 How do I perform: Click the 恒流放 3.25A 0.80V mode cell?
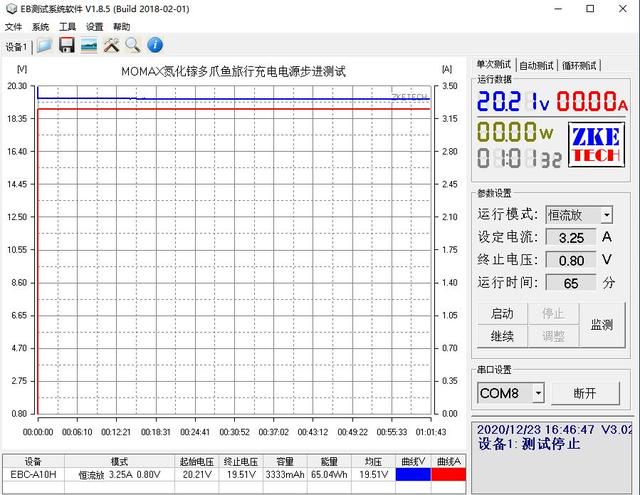coord(120,475)
